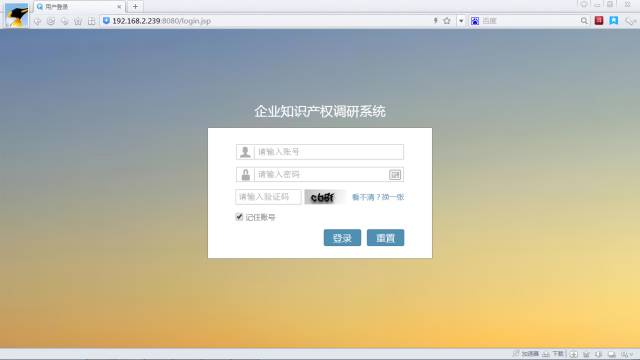Click the 重置 reset button
The height and width of the screenshot is (360, 640).
(385, 238)
